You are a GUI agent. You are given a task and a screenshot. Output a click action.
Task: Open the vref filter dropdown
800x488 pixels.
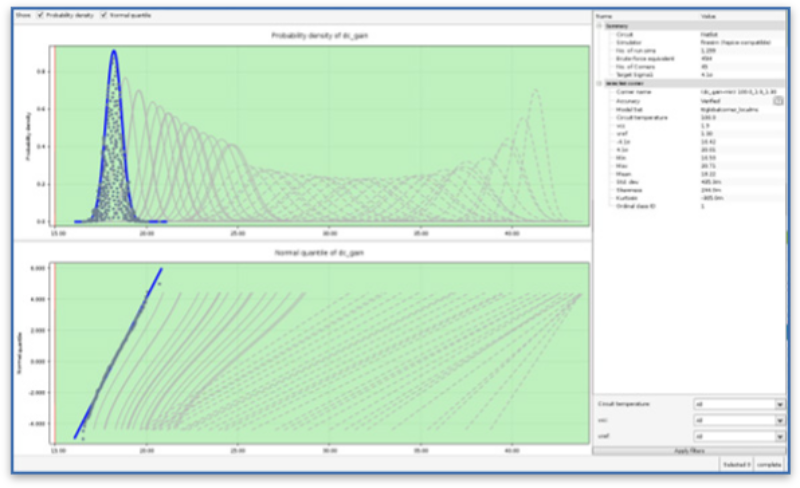pos(737,437)
